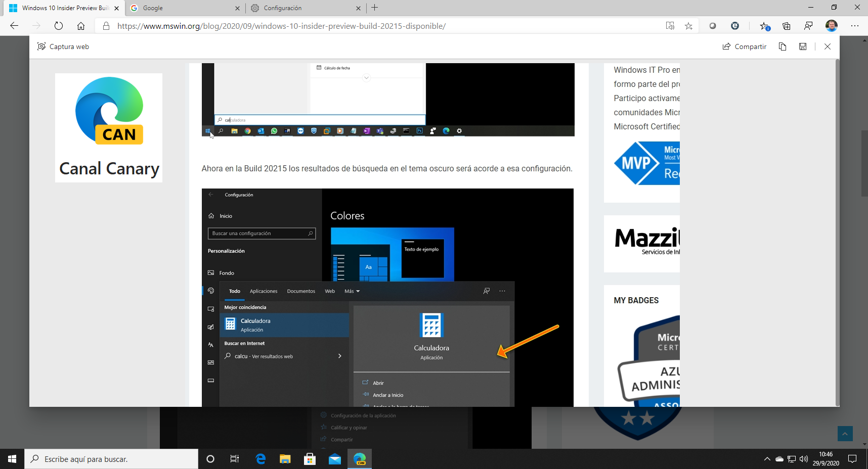Viewport: 868px width, 469px height.
Task: Click the site security lock icon
Action: tap(106, 26)
